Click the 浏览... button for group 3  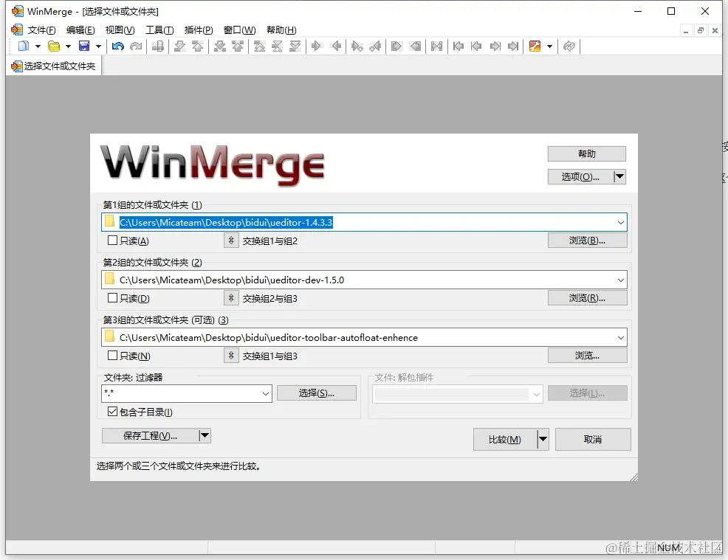pyautogui.click(x=587, y=356)
